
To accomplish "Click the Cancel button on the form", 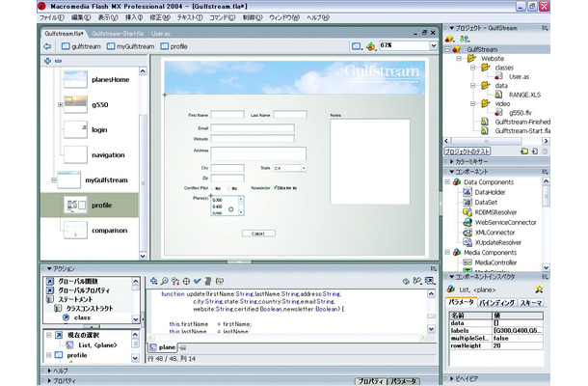I will (258, 234).
